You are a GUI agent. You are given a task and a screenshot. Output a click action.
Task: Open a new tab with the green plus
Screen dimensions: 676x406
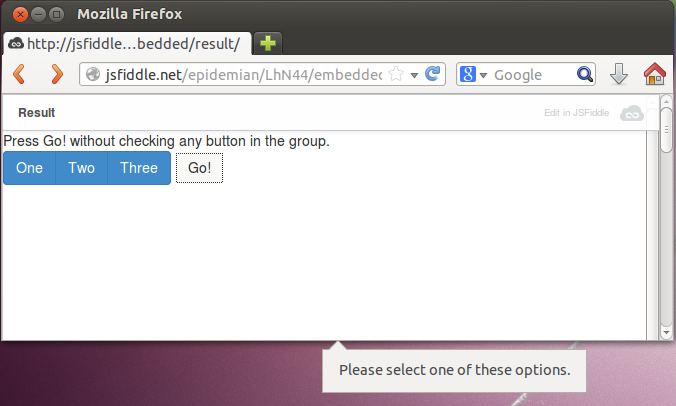coord(268,43)
